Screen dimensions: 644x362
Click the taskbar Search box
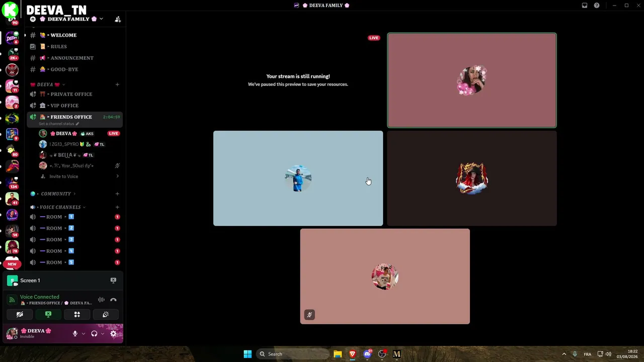[x=293, y=354]
